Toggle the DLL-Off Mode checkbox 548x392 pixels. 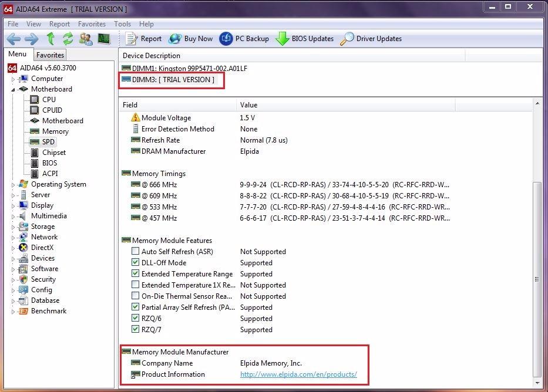(136, 263)
